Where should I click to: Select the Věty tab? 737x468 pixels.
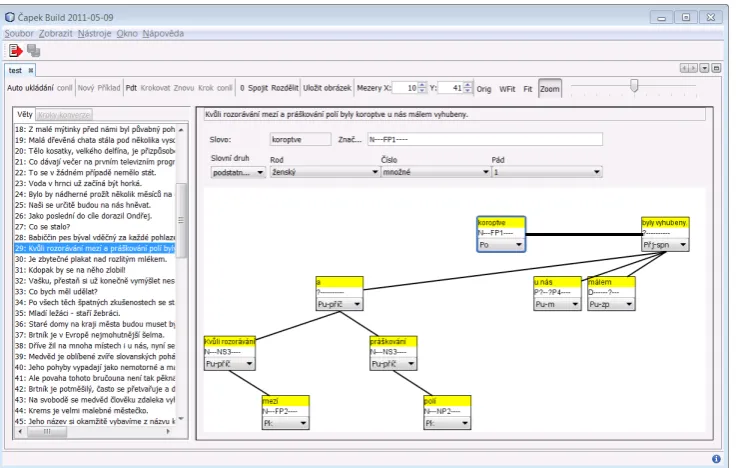coord(25,114)
